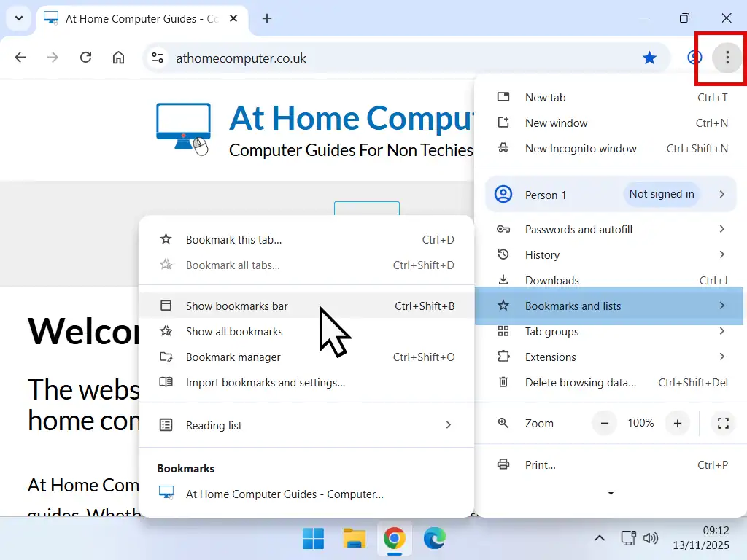Click the Extensions puzzle-piece icon
747x560 pixels.
[x=504, y=357]
